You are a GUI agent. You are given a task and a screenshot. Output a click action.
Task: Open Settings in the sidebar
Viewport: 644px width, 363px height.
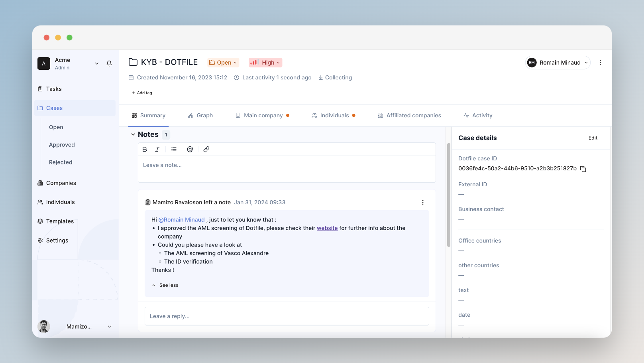pos(75,241)
